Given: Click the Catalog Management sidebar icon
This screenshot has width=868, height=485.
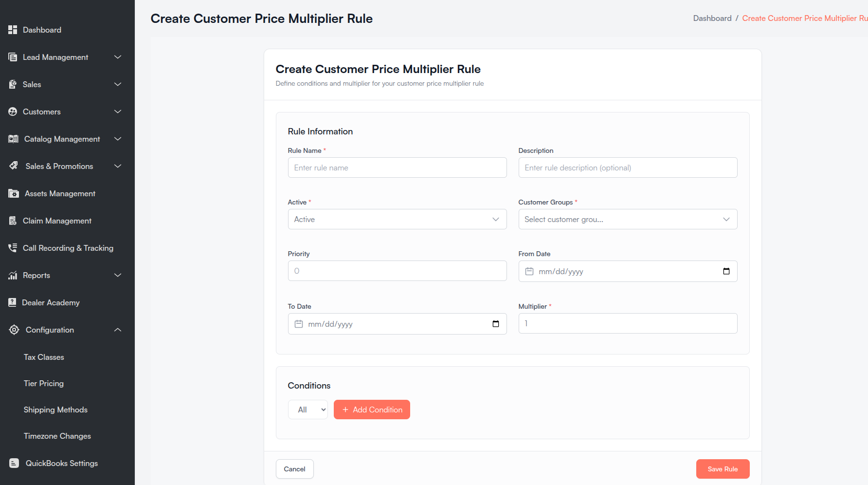Looking at the screenshot, I should 14,139.
